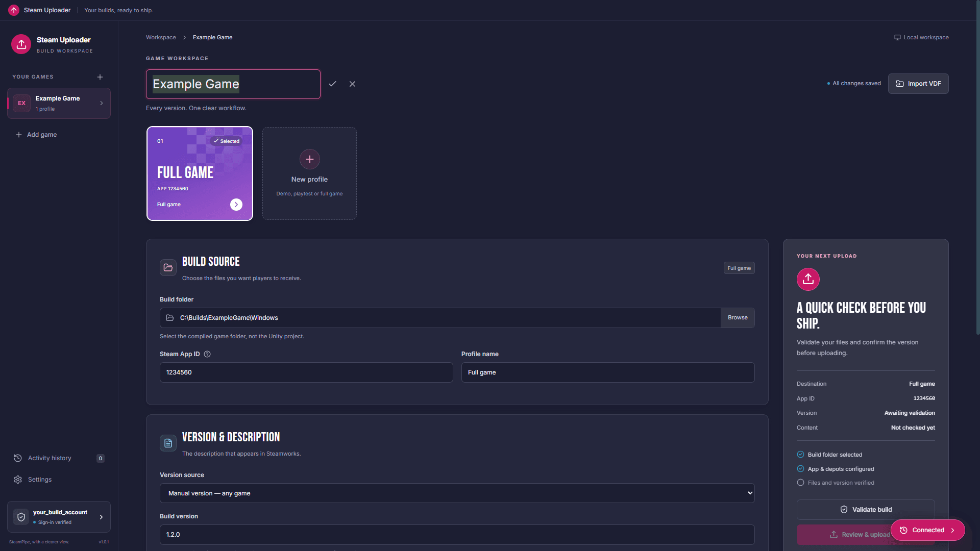The width and height of the screenshot is (980, 551).
Task: Click the EX game avatar badge
Action: click(21, 103)
